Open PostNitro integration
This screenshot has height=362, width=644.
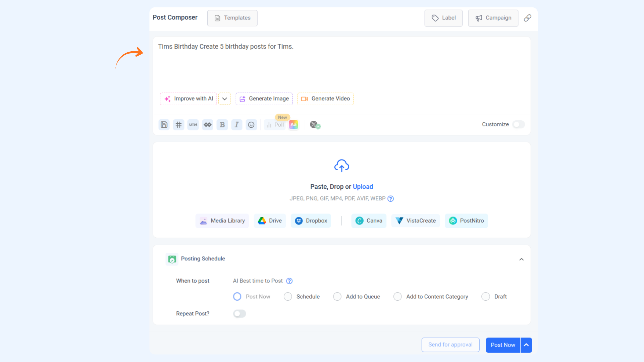(x=467, y=221)
